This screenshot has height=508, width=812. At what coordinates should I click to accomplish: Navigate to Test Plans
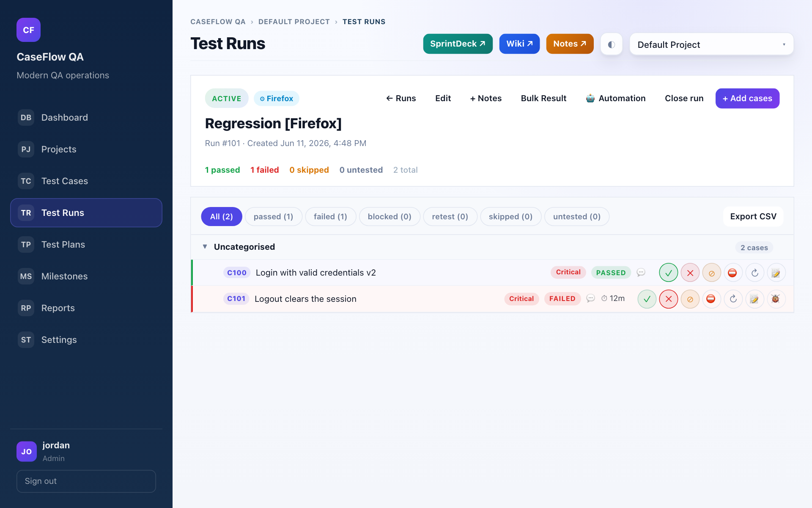86,244
